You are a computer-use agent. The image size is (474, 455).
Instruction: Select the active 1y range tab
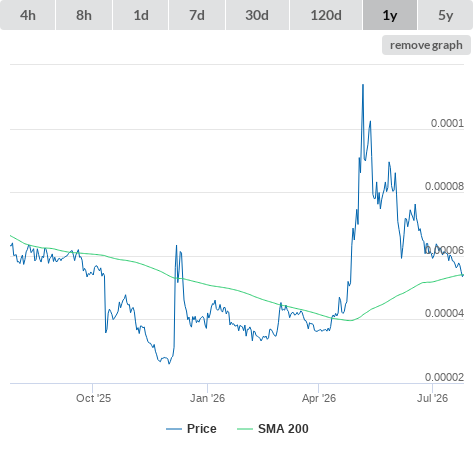[x=390, y=15]
